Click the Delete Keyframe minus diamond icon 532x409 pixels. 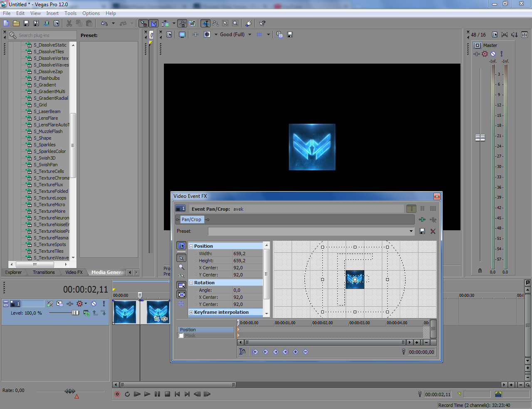(x=305, y=352)
